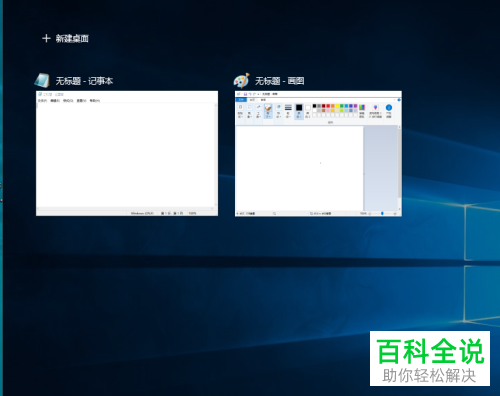Click the save icon in Paint preview title bar
The image size is (500, 396).
(245, 94)
